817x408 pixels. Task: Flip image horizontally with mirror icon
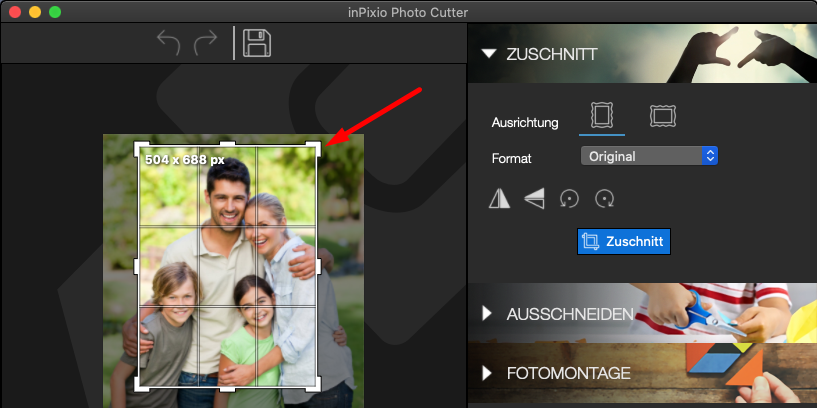499,199
